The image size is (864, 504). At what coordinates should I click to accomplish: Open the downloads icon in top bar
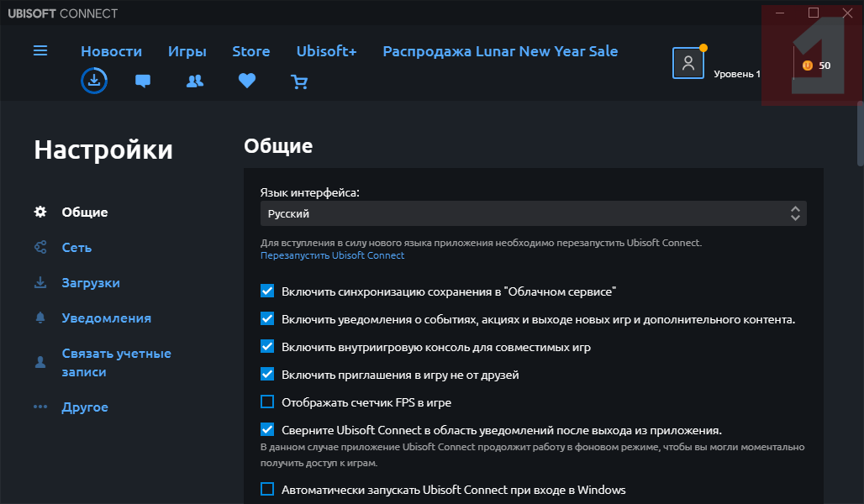[x=94, y=81]
